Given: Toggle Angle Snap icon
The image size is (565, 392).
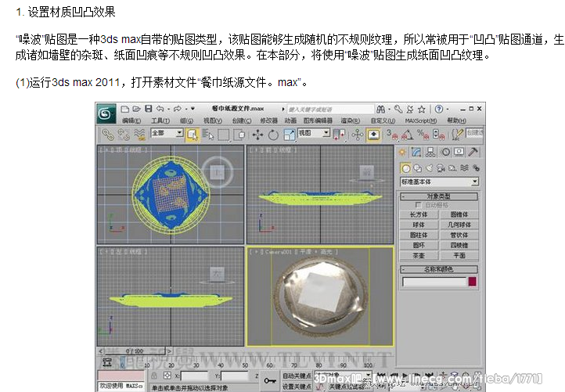Looking at the screenshot, I should [407, 135].
